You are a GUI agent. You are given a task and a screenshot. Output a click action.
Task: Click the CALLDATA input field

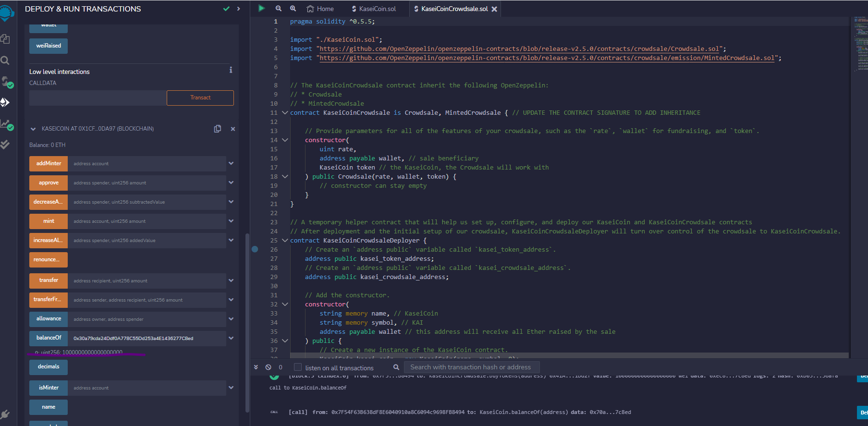point(98,98)
